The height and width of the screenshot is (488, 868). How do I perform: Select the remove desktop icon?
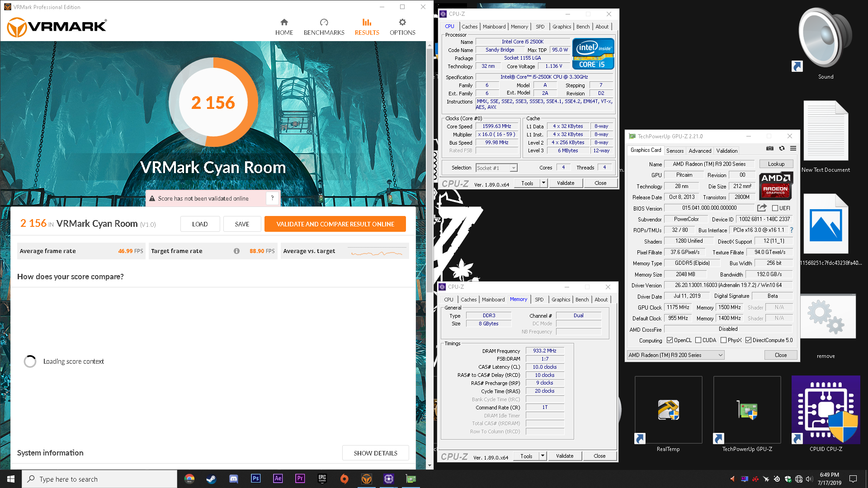(x=826, y=326)
